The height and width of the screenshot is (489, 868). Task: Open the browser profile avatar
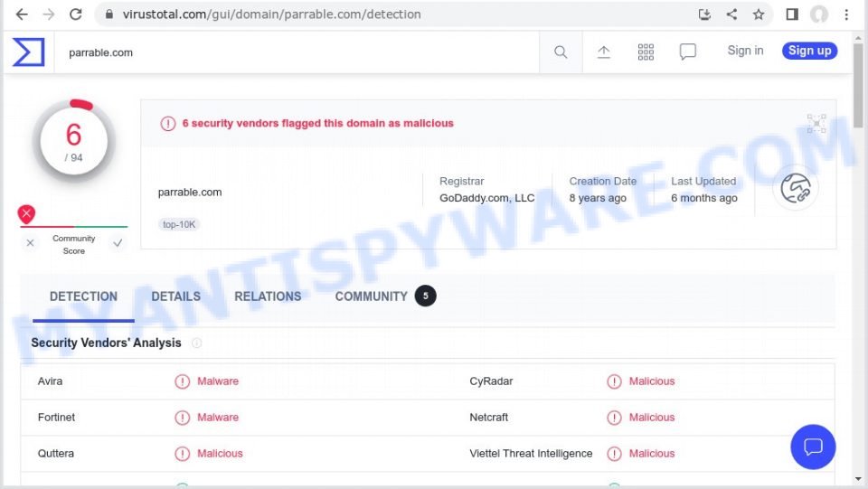click(819, 14)
